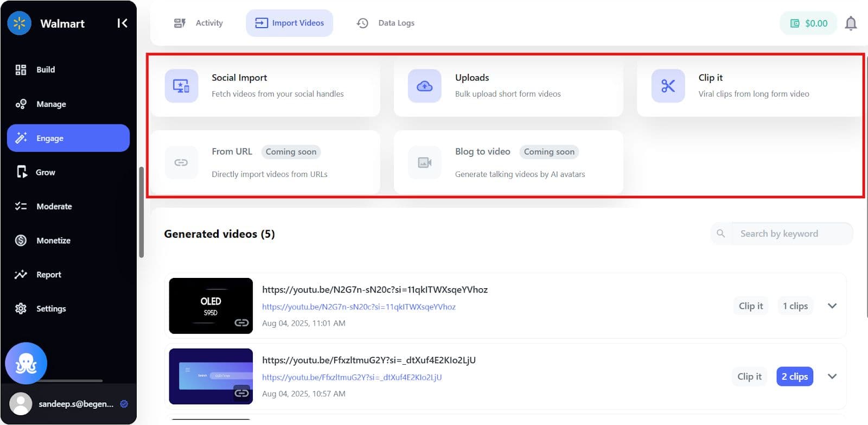This screenshot has height=425, width=868.
Task: Click Clip it for FfxzltmuG2Y video
Action: (x=749, y=377)
